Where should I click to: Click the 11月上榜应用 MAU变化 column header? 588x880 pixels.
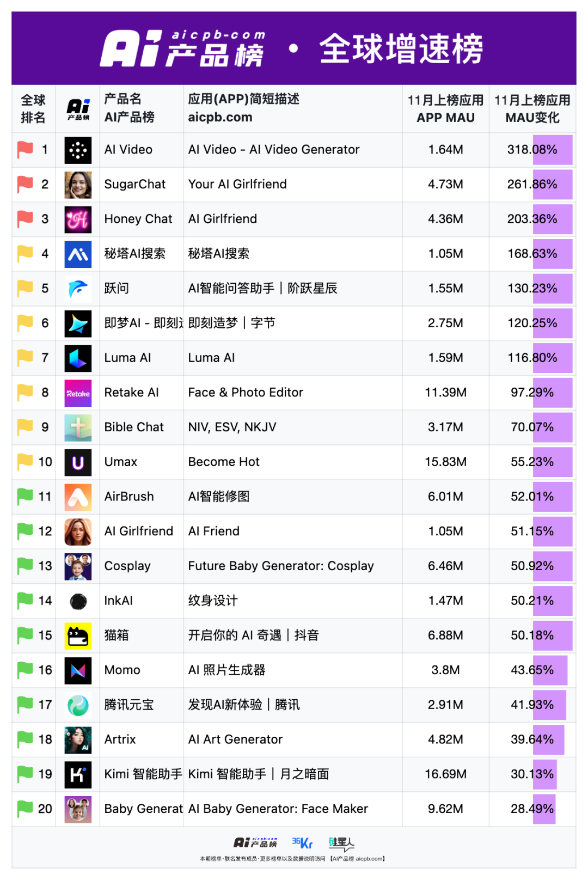(532, 109)
